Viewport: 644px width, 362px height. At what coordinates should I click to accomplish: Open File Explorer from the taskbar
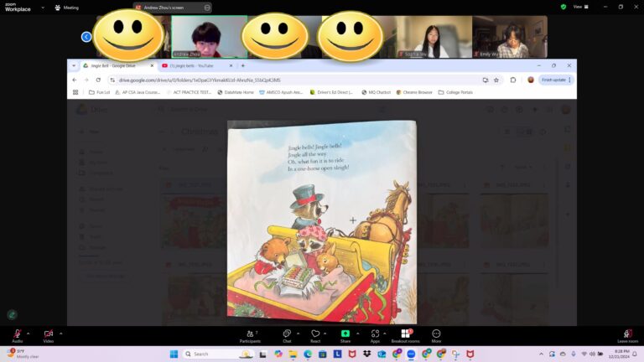pos(293,354)
